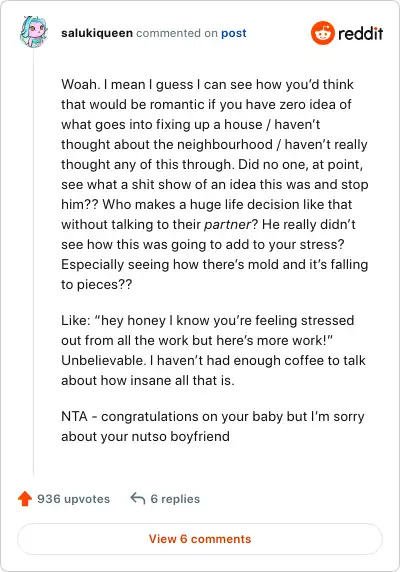Upvote using the orange arrow icon
The width and height of the screenshot is (400, 572).
[25, 499]
